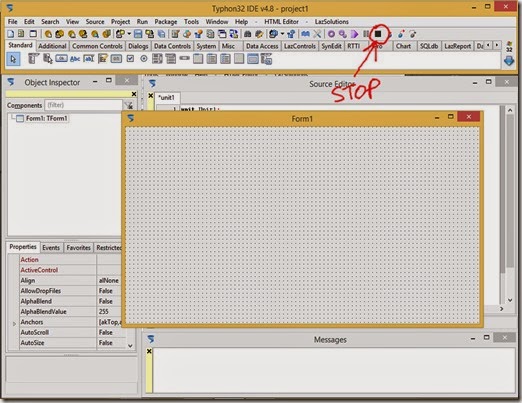Click scroll-down arrow of Source Editor scrollbar
Screen dimensions: 522x403
tap(510, 300)
